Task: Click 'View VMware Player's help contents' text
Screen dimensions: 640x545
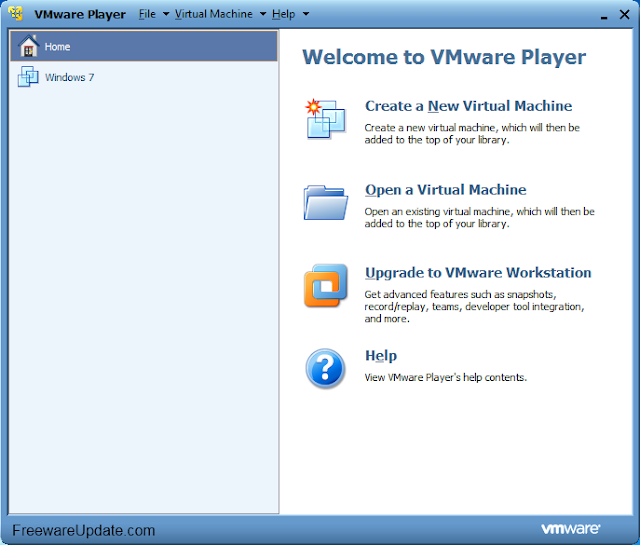Action: tap(446, 377)
